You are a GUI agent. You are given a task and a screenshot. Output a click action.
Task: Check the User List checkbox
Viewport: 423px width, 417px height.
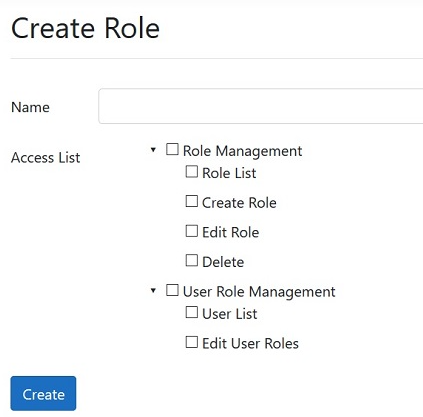click(192, 312)
